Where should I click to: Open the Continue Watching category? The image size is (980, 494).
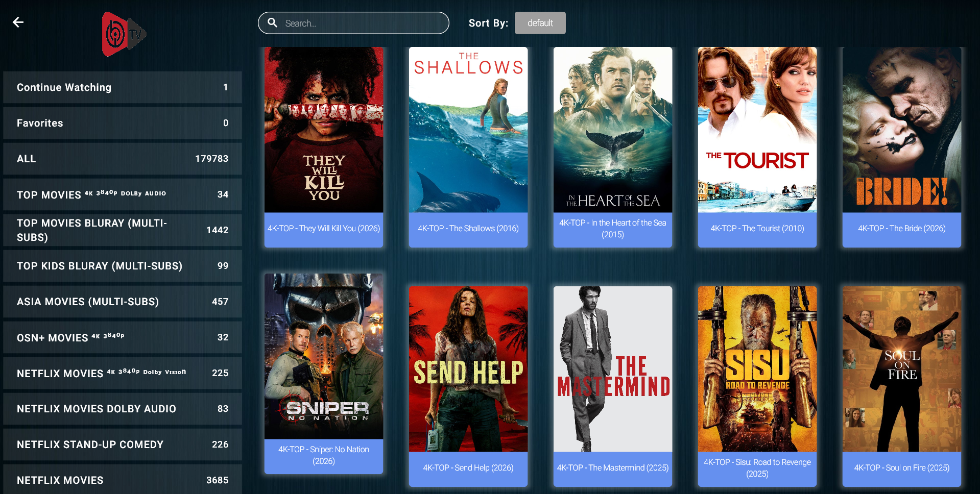[x=123, y=87]
